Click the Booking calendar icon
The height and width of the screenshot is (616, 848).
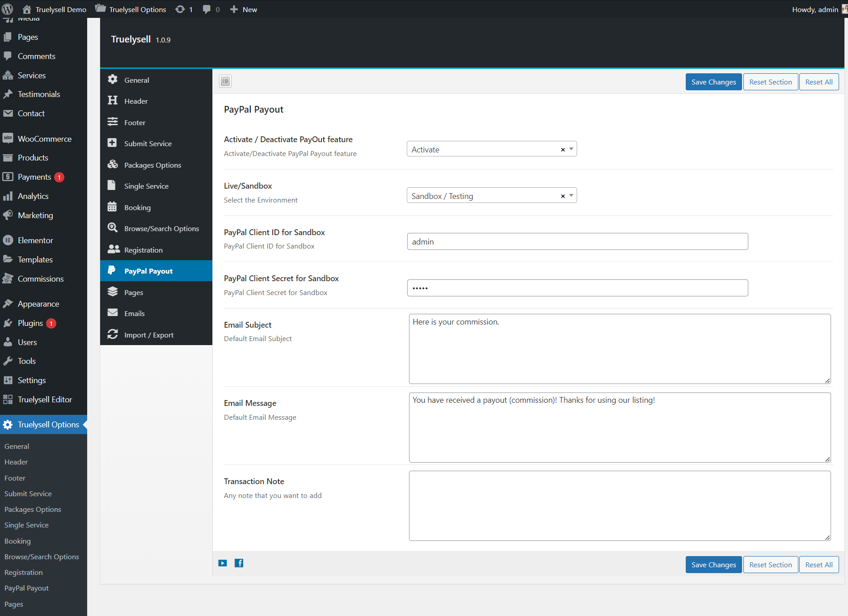113,207
